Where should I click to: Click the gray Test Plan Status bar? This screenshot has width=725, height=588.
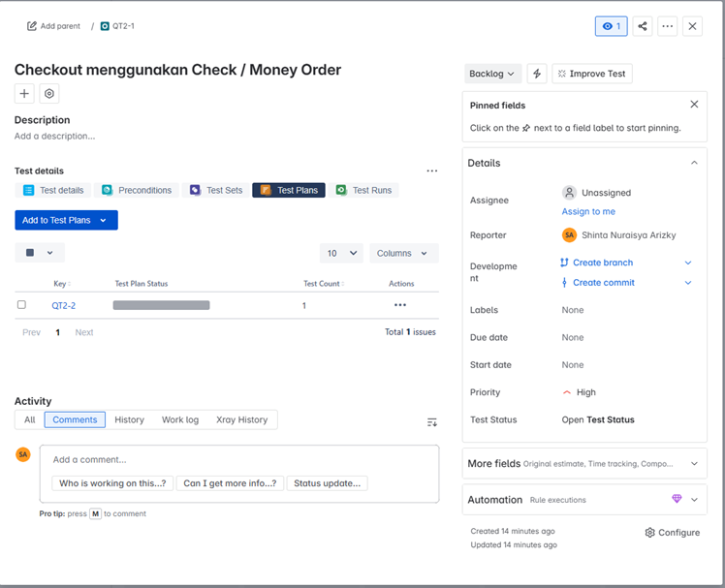[x=161, y=305]
